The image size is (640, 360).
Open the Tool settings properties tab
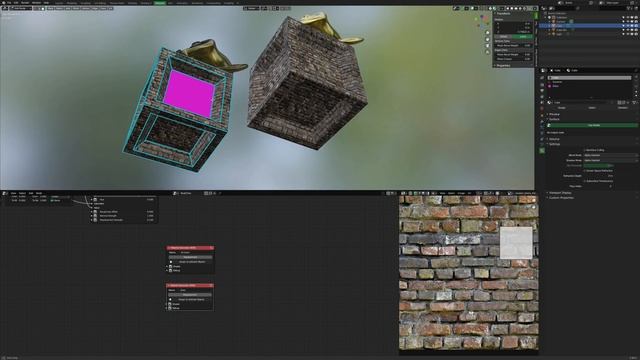coord(542,78)
